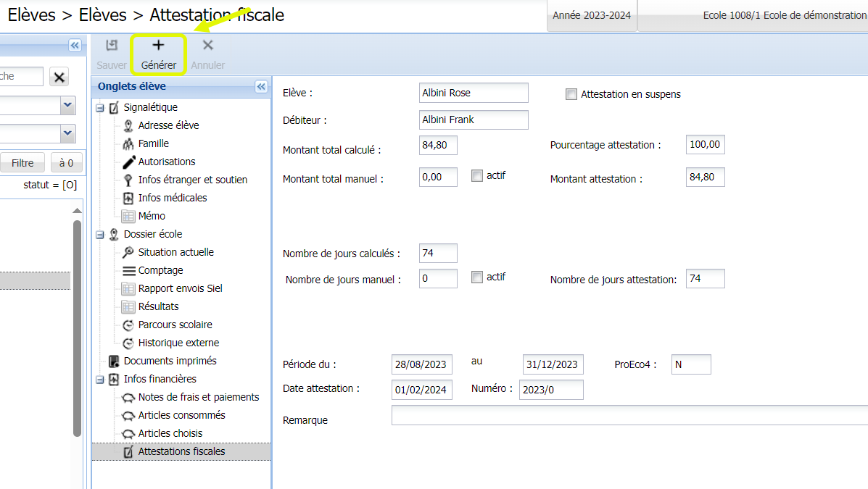This screenshot has width=868, height=489.
Task: Click the Générer plus icon
Action: coord(158,46)
